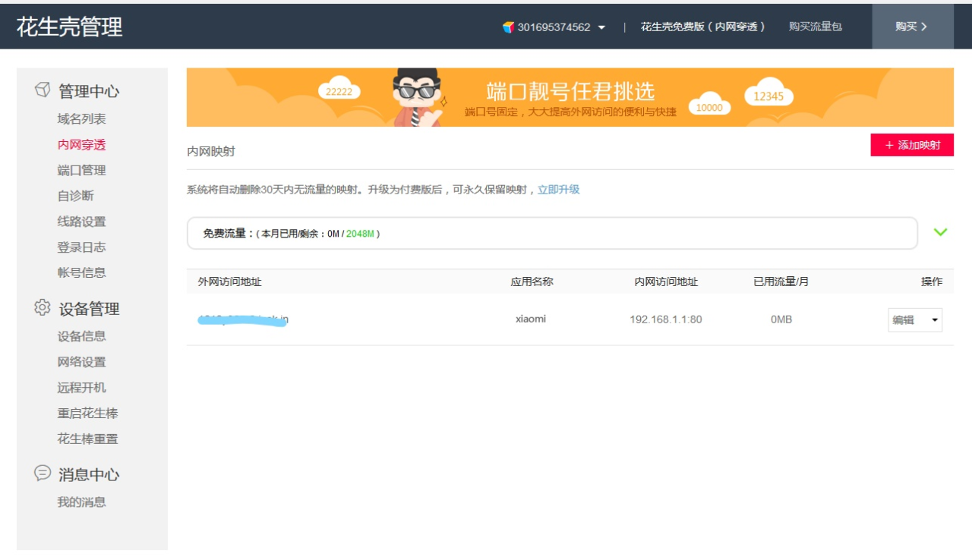Open the 编辑 dropdown for xiaomi mapping

(914, 320)
